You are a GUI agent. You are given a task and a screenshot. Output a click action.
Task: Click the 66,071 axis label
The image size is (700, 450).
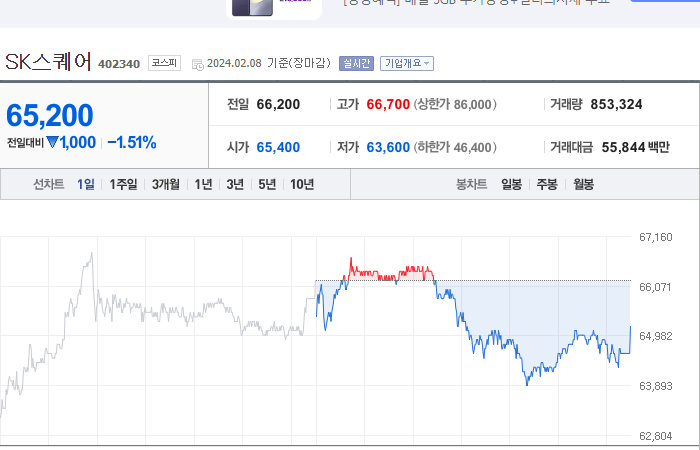655,287
